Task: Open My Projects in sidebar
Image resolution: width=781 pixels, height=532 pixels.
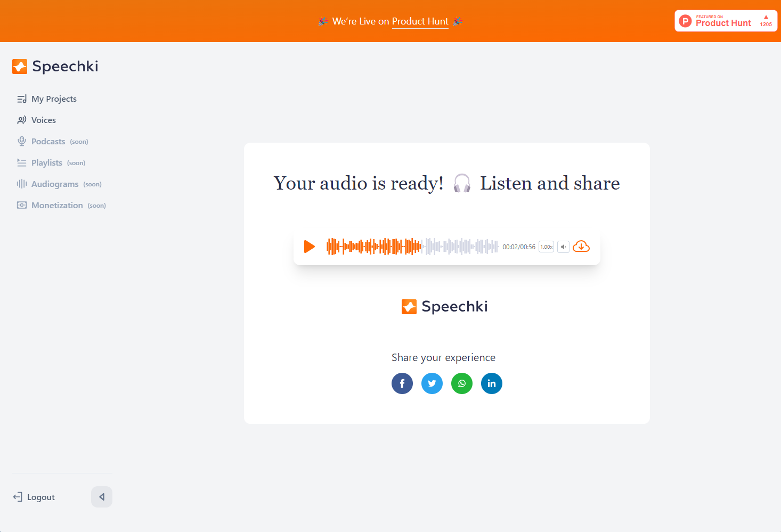Action: click(x=47, y=99)
